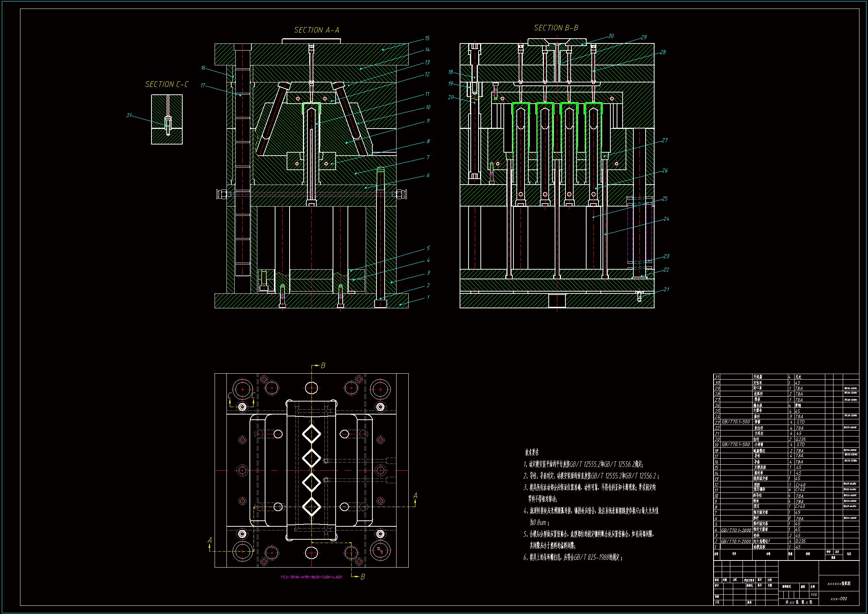Click balloon number 31 beside Section C-C
The height and width of the screenshot is (614, 868).
pos(129,116)
